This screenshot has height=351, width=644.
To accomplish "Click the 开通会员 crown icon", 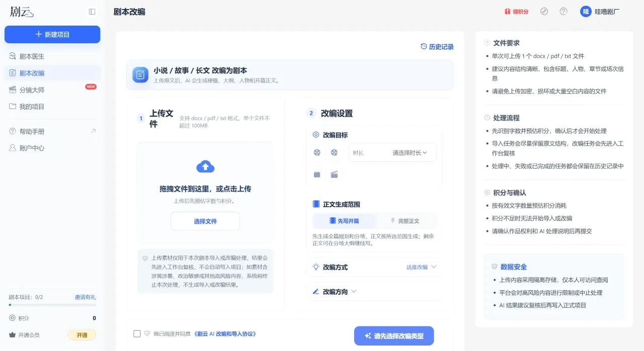I will point(13,335).
